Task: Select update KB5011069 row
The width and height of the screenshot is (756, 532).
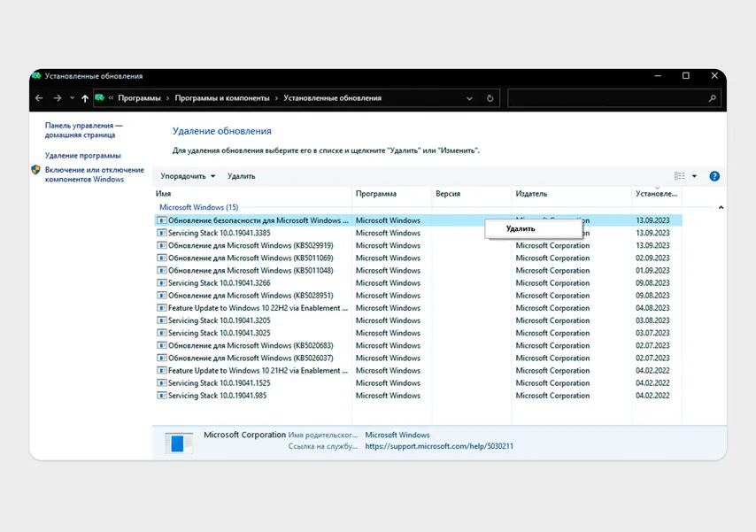Action: tap(418, 258)
